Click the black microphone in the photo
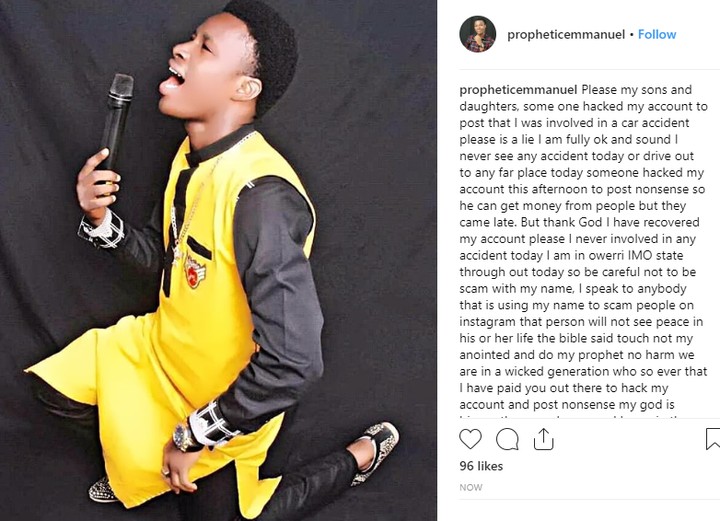720x521 pixels. 116,124
